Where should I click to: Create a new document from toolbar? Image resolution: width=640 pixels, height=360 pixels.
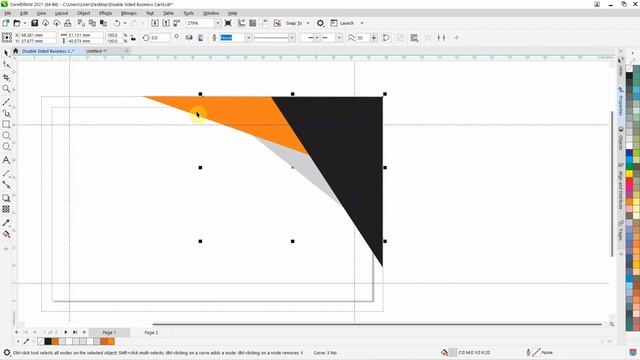coord(6,23)
